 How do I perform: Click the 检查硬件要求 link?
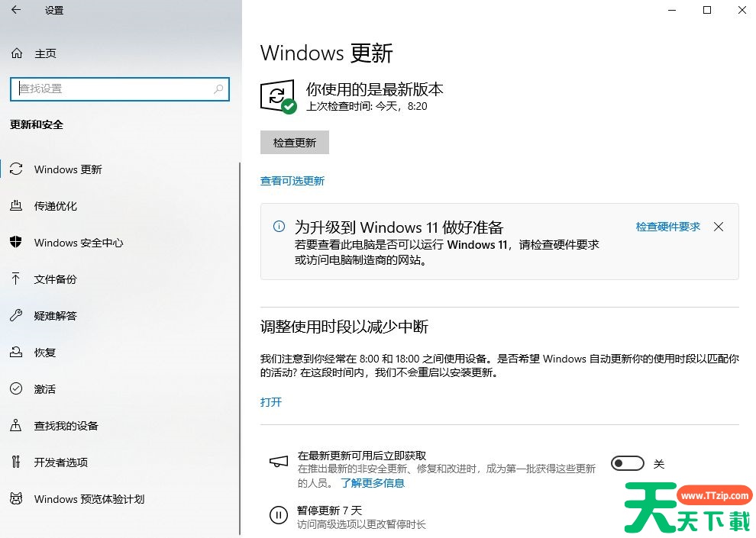coord(667,227)
